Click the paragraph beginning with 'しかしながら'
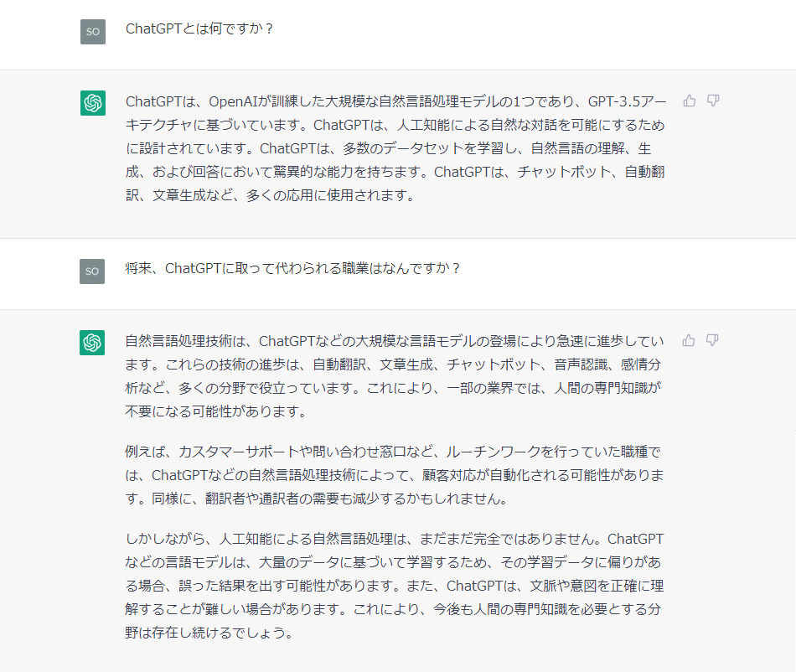The height and width of the screenshot is (672, 796). click(395, 586)
